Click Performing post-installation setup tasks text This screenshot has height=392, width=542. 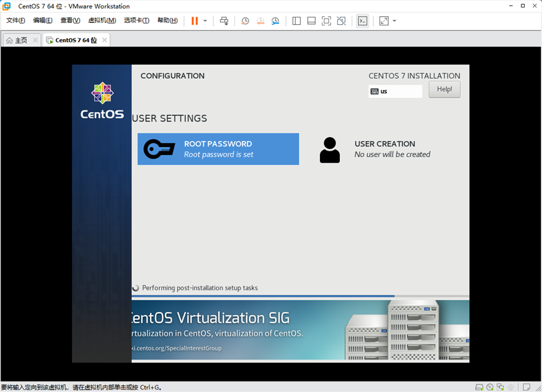(x=200, y=288)
